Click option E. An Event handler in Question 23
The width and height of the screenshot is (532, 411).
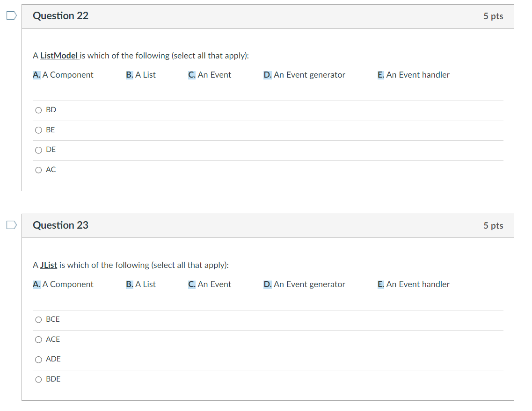point(414,284)
